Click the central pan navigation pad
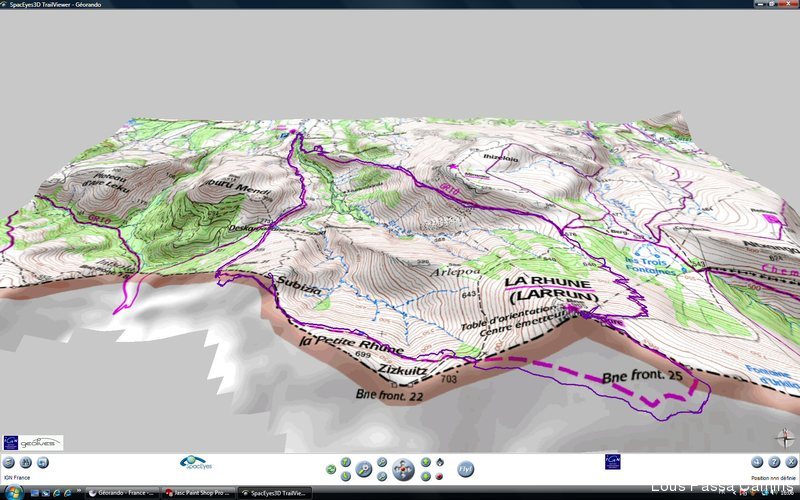This screenshot has width=800, height=500. (403, 469)
